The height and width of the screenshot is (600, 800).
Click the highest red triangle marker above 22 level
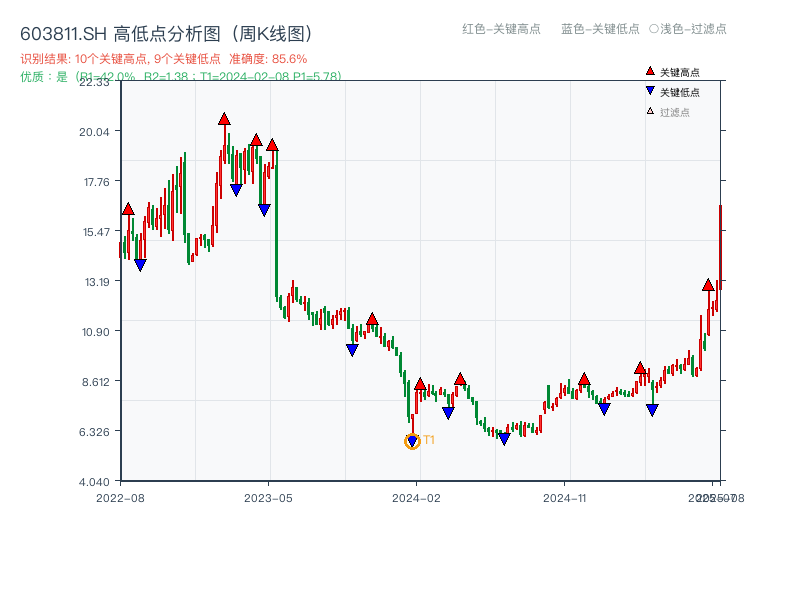(224, 116)
